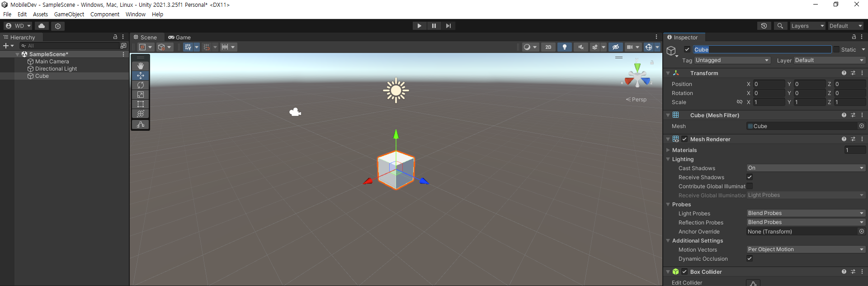
Task: Click the Play button
Action: pos(420,26)
